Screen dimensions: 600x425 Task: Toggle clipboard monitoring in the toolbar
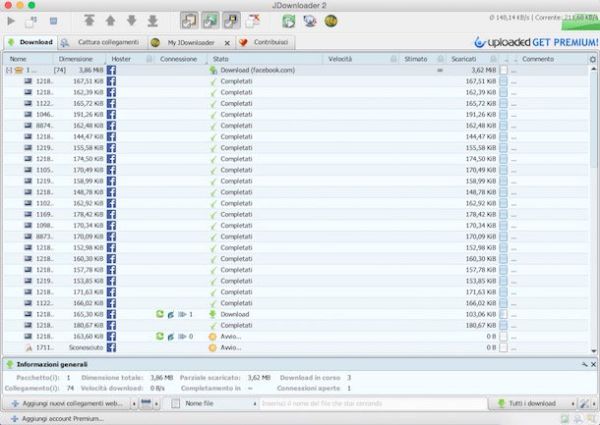187,20
